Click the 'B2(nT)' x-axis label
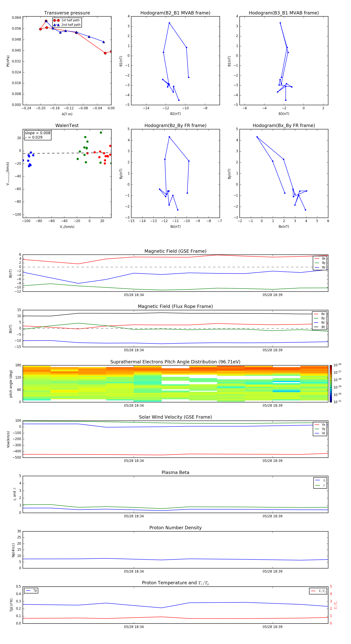Screen dimensions: 351x644 coord(175,114)
